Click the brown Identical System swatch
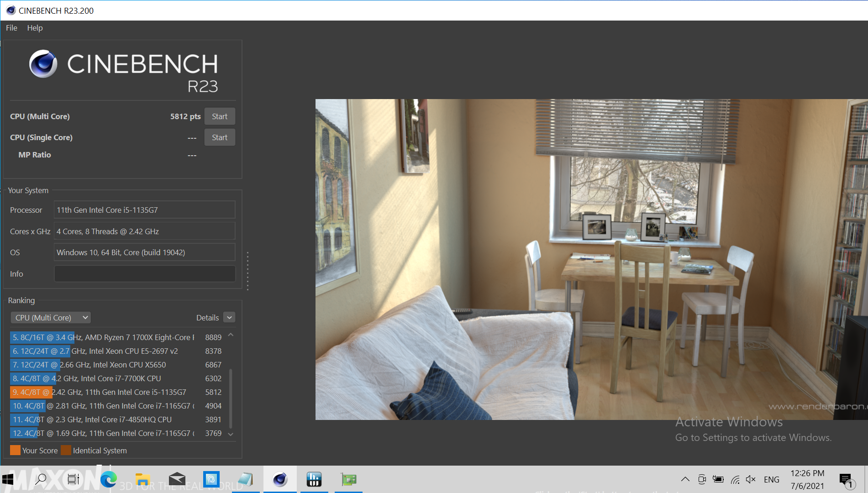The image size is (868, 493). tap(66, 451)
